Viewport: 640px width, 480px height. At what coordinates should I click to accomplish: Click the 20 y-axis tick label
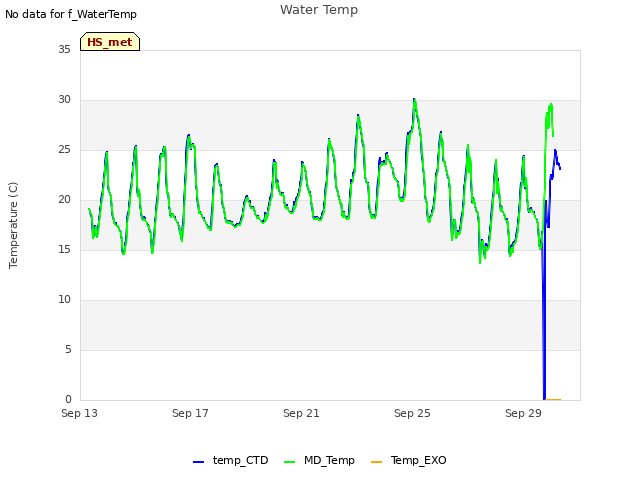(64, 200)
